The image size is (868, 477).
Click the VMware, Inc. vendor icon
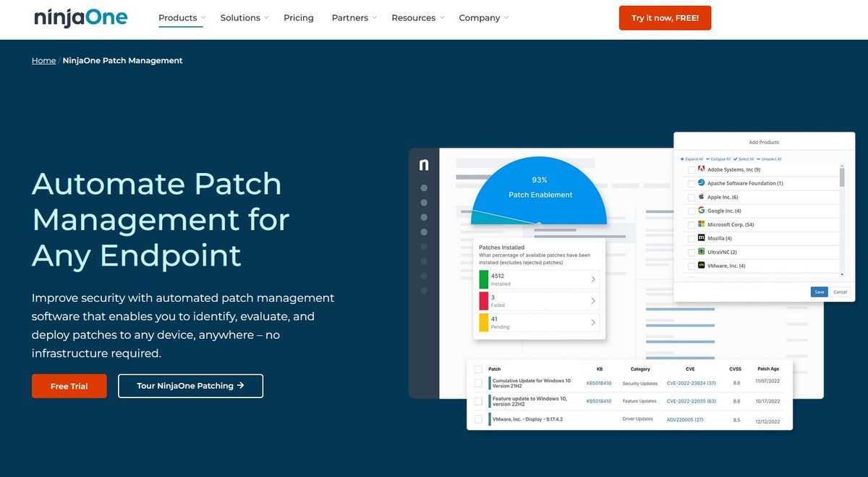(701, 265)
